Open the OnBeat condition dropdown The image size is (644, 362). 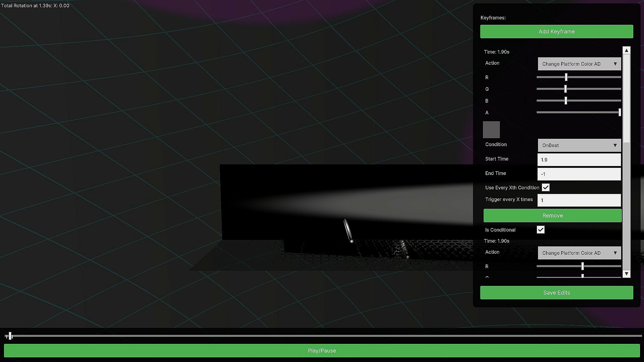pyautogui.click(x=579, y=145)
